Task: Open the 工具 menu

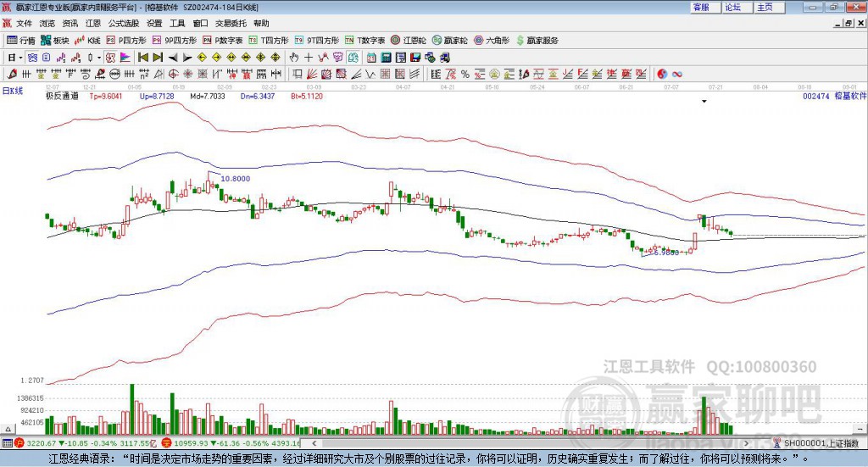Action: click(177, 23)
